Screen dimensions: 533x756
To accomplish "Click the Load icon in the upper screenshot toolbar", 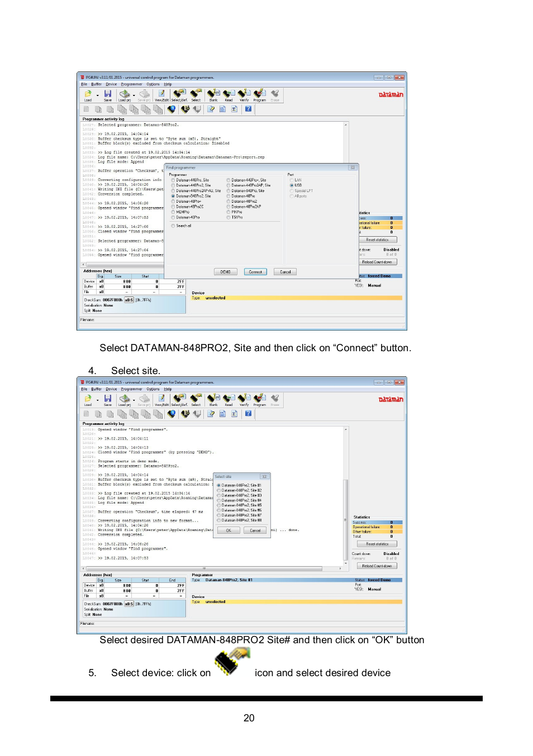I will coord(88,95).
